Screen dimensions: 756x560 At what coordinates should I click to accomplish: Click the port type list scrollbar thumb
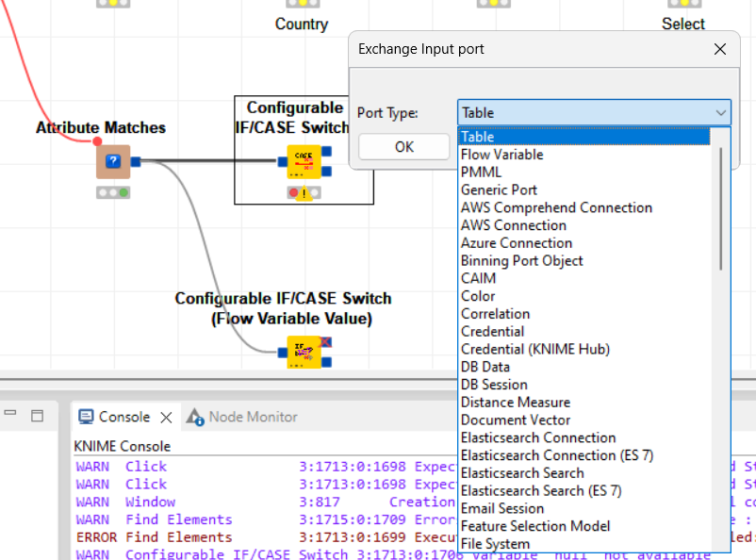tap(721, 208)
